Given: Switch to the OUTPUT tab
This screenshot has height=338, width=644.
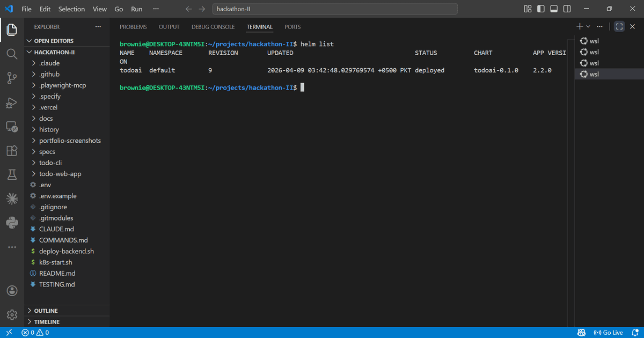Looking at the screenshot, I should click(x=169, y=26).
